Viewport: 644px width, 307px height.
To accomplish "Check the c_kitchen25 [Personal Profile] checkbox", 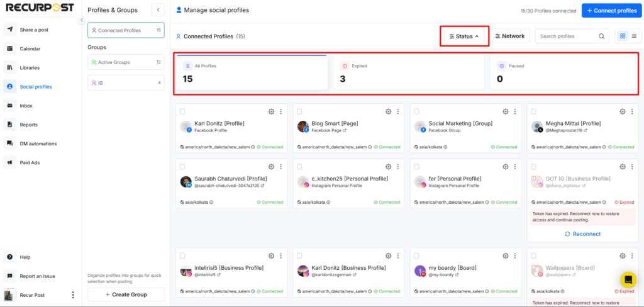I will pos(299,167).
